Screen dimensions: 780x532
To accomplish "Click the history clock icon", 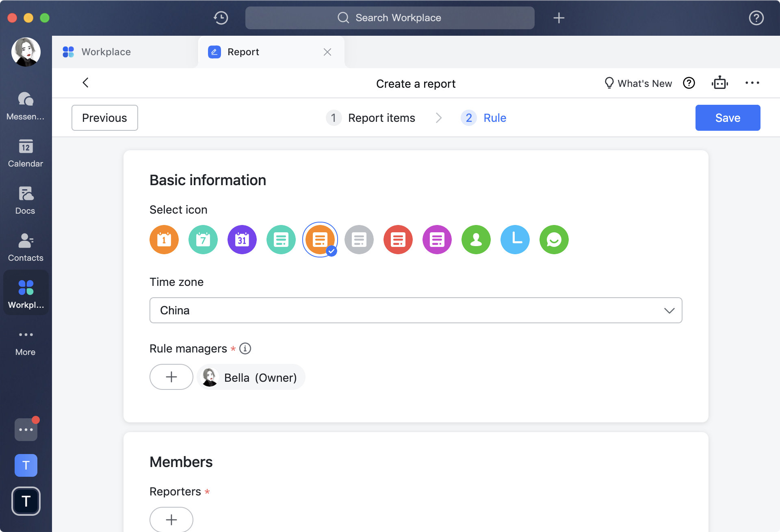I will [x=221, y=18].
